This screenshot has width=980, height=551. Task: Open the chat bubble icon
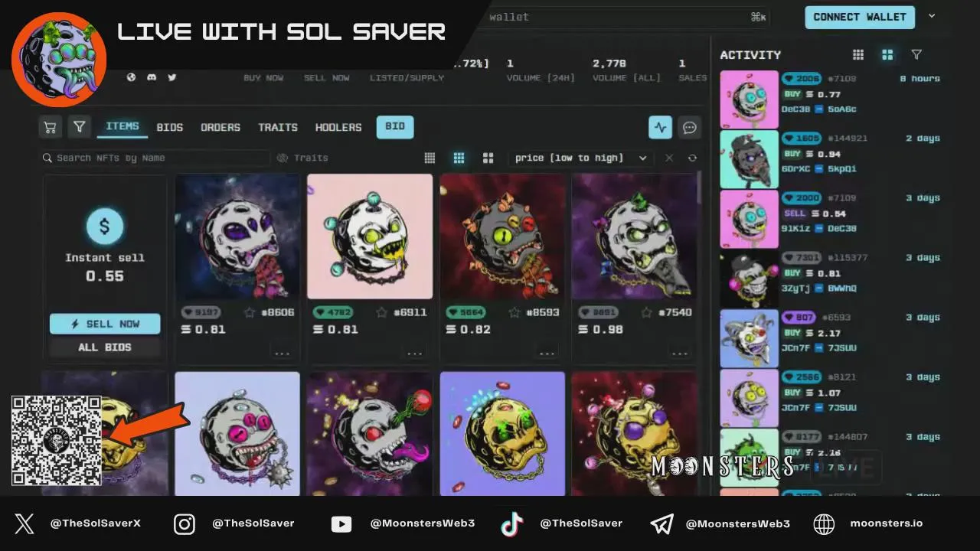[690, 127]
